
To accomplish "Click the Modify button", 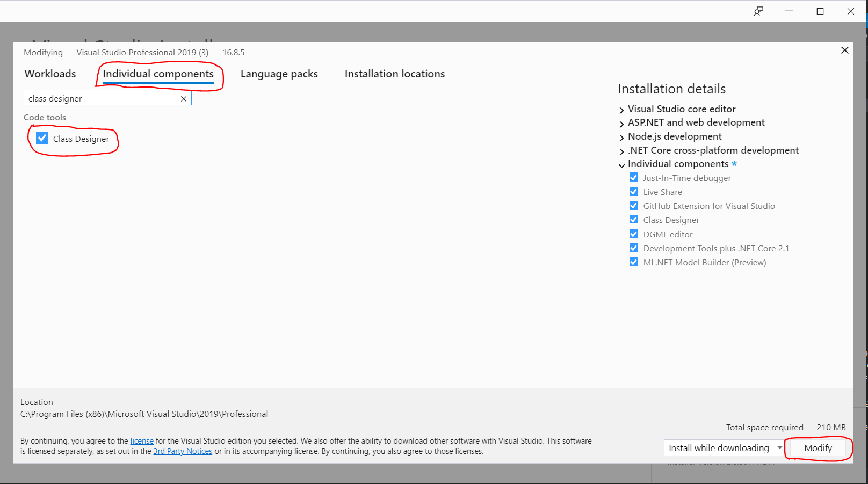I will (818, 448).
